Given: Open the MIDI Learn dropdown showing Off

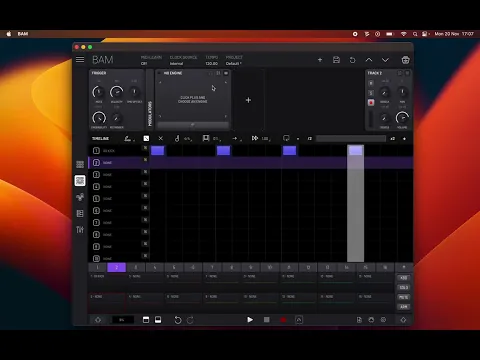Looking at the screenshot, I should (151, 60).
